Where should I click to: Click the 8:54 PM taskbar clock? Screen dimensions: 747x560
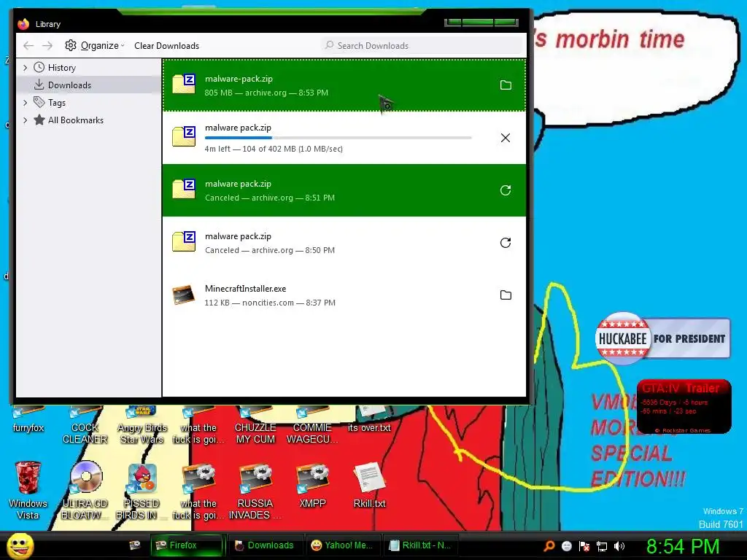coord(683,546)
